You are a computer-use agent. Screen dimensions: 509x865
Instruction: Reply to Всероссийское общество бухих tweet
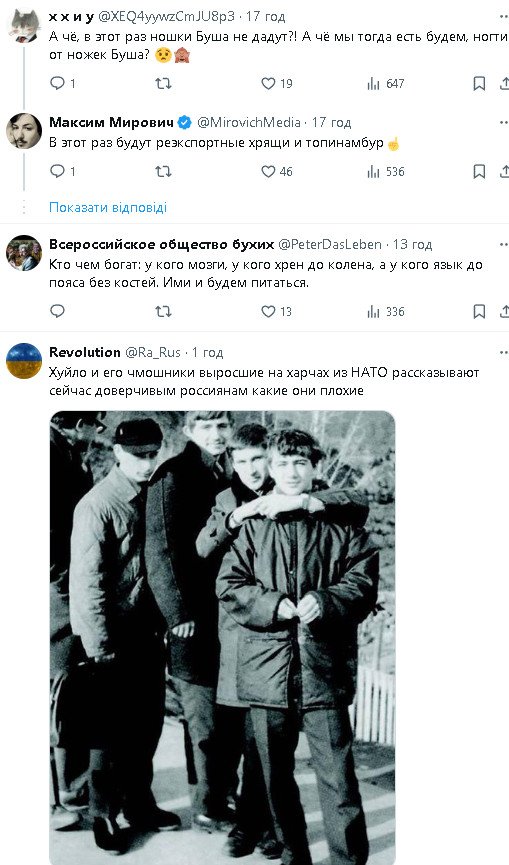(x=57, y=311)
